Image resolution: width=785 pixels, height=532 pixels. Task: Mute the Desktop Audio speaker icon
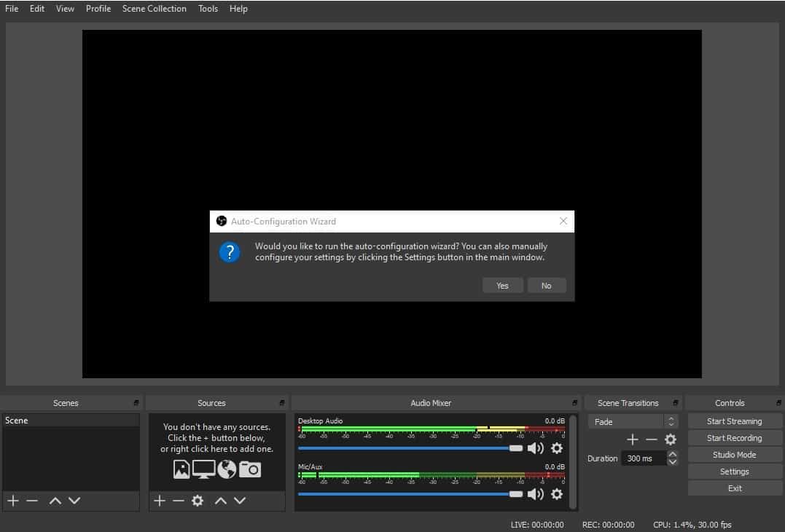point(536,448)
